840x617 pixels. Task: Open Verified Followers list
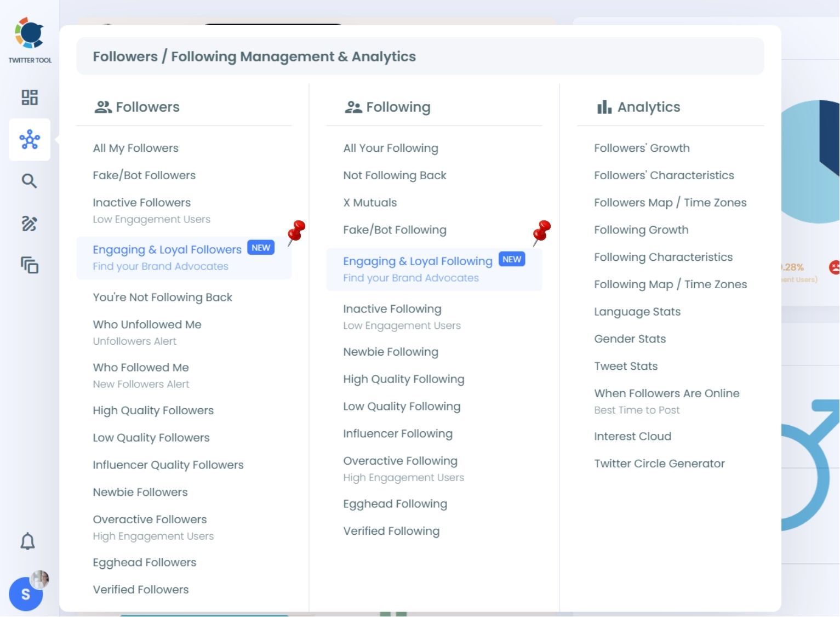pos(141,590)
